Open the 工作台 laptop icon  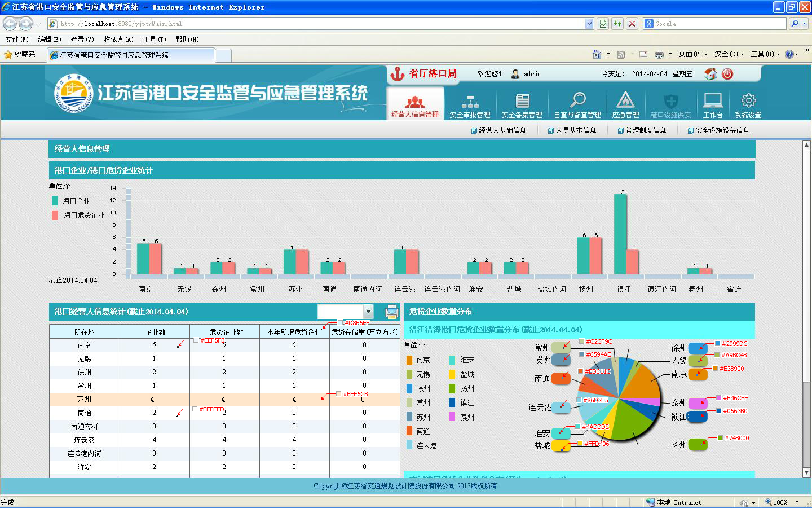(713, 102)
